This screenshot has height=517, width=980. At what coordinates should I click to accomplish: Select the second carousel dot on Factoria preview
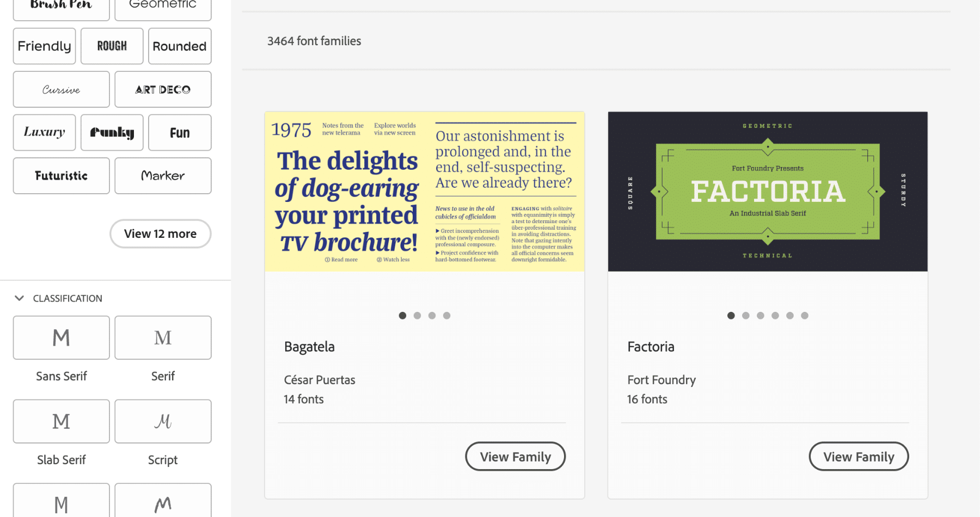[x=746, y=315]
